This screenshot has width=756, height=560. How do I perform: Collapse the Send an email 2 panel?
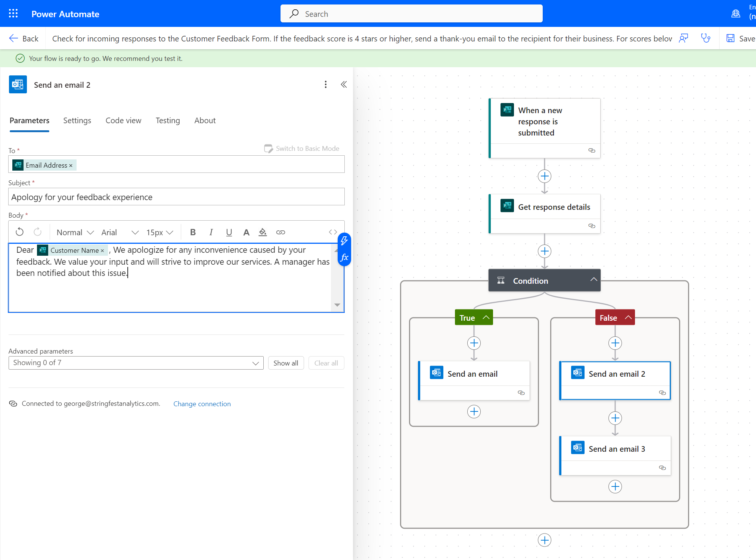344,85
